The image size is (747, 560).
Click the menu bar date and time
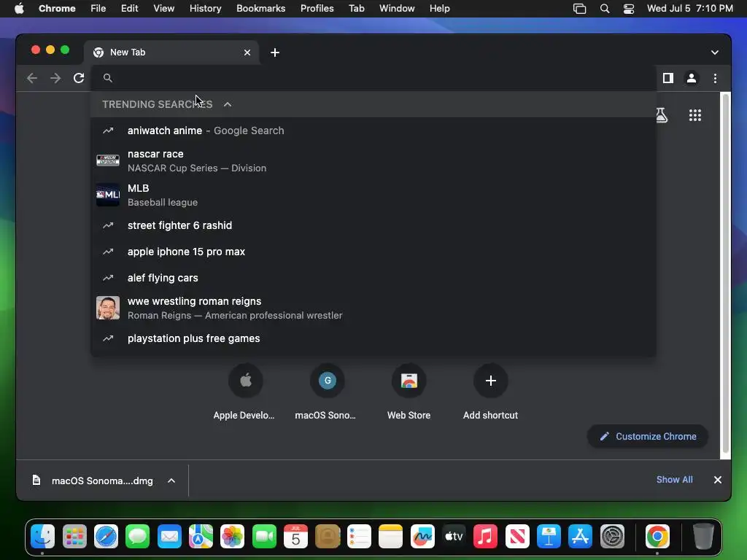click(x=690, y=9)
